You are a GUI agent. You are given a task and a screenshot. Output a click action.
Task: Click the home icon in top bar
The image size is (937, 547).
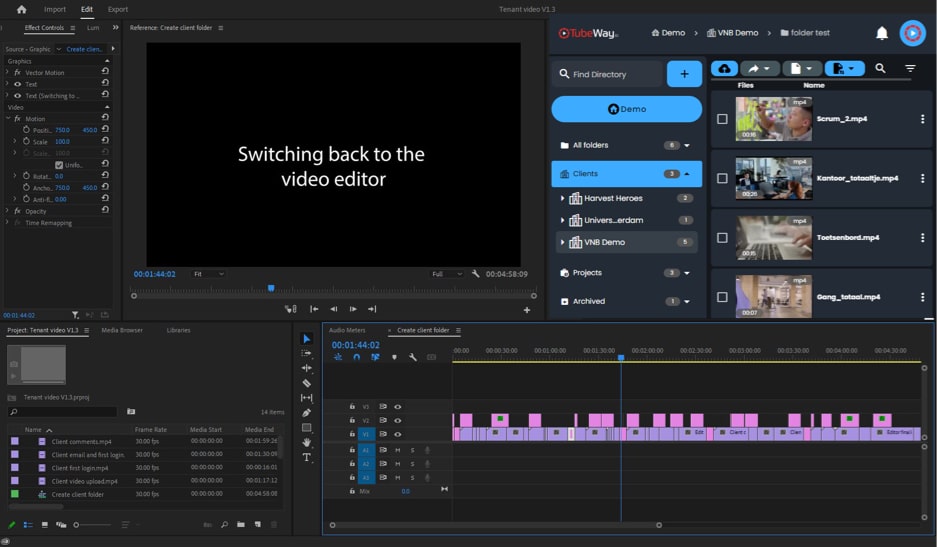click(22, 9)
